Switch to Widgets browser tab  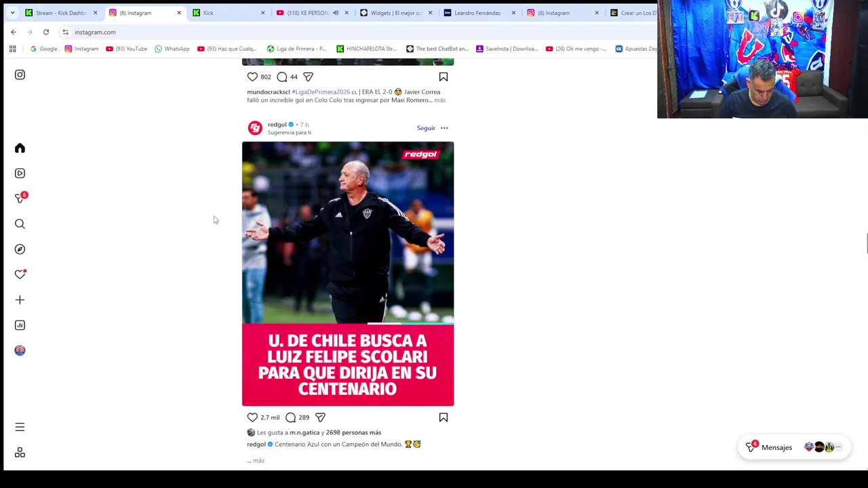click(397, 13)
